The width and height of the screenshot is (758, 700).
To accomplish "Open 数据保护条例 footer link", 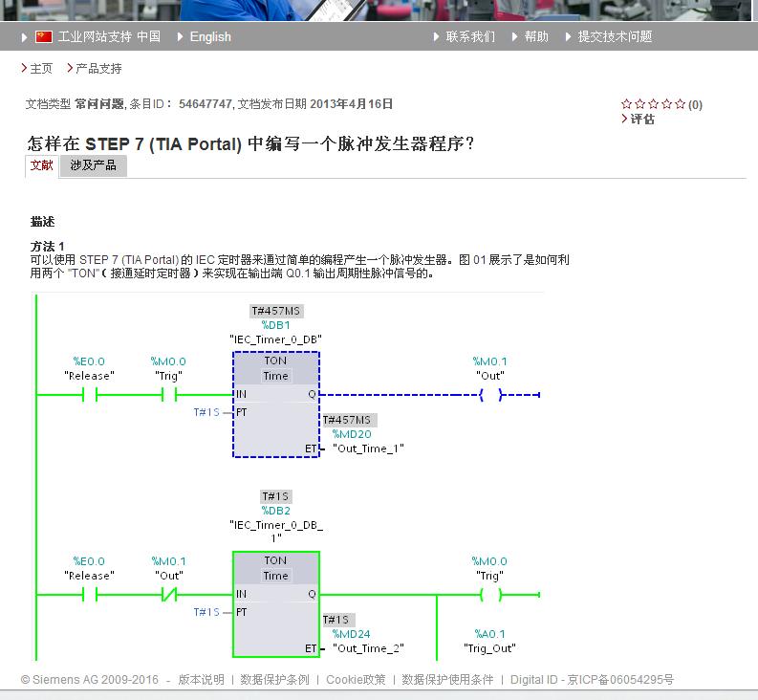I will (x=274, y=680).
